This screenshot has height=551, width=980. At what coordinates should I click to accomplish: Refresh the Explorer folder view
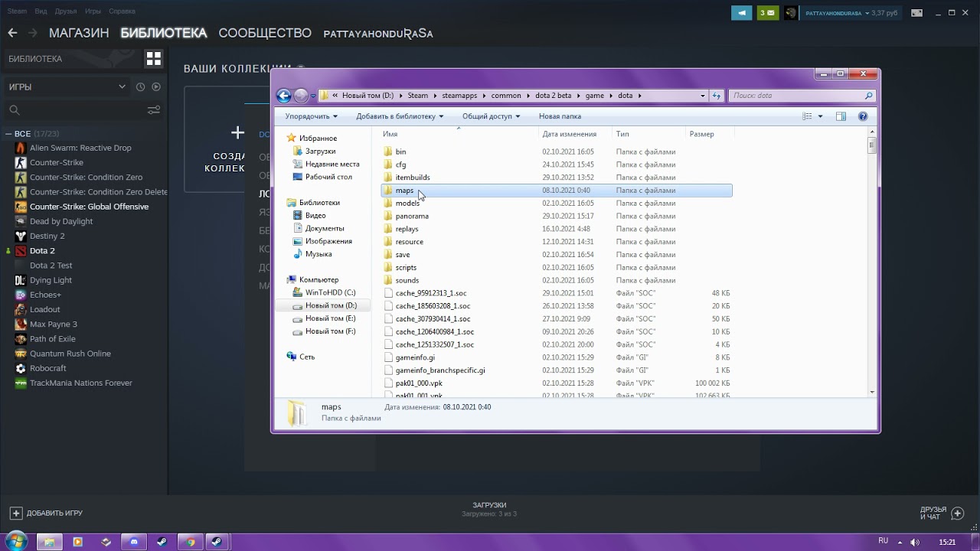click(717, 96)
